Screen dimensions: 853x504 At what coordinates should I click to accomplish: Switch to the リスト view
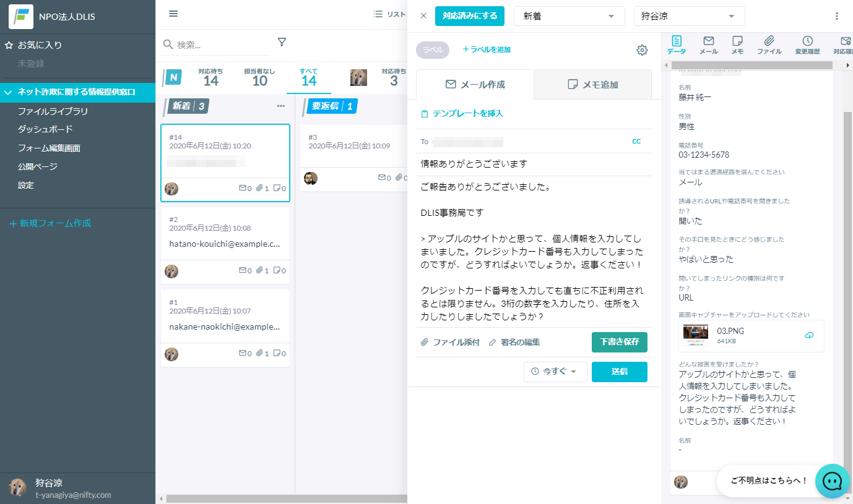click(390, 14)
